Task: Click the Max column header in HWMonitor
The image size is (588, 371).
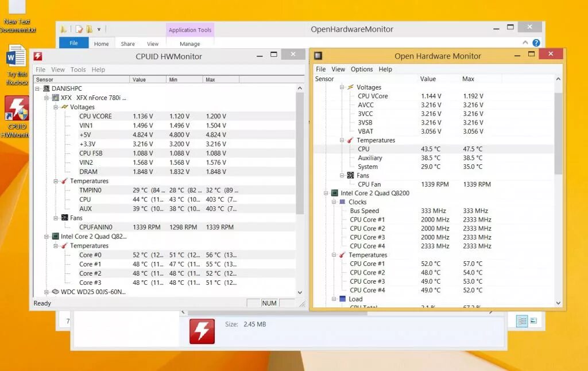Action: point(220,79)
